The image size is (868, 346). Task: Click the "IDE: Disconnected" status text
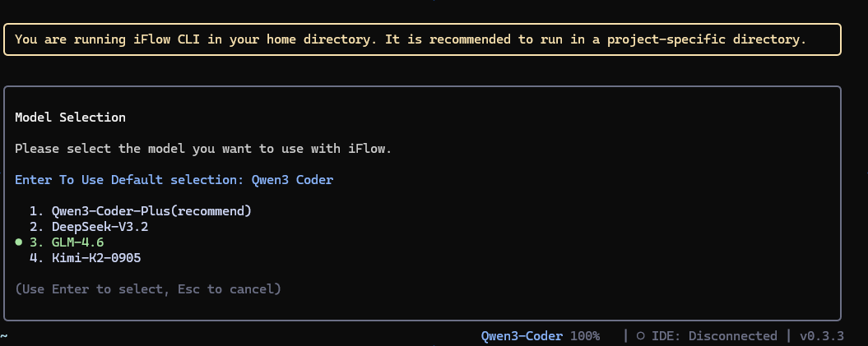(713, 336)
